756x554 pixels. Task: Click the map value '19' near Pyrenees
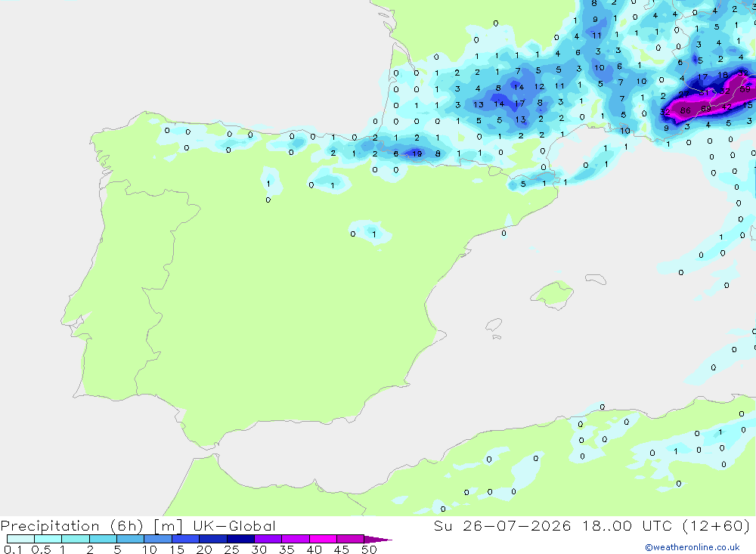(x=417, y=154)
